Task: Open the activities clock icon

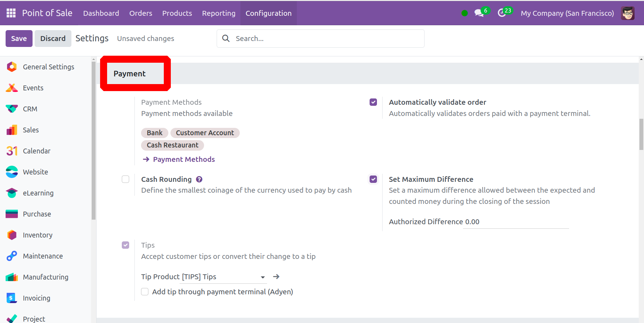Action: point(502,13)
